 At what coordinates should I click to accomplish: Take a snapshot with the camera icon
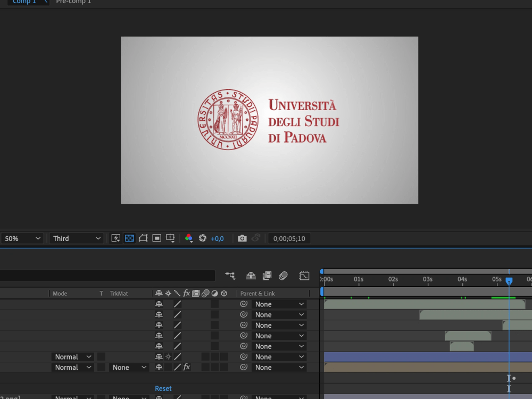click(x=242, y=238)
